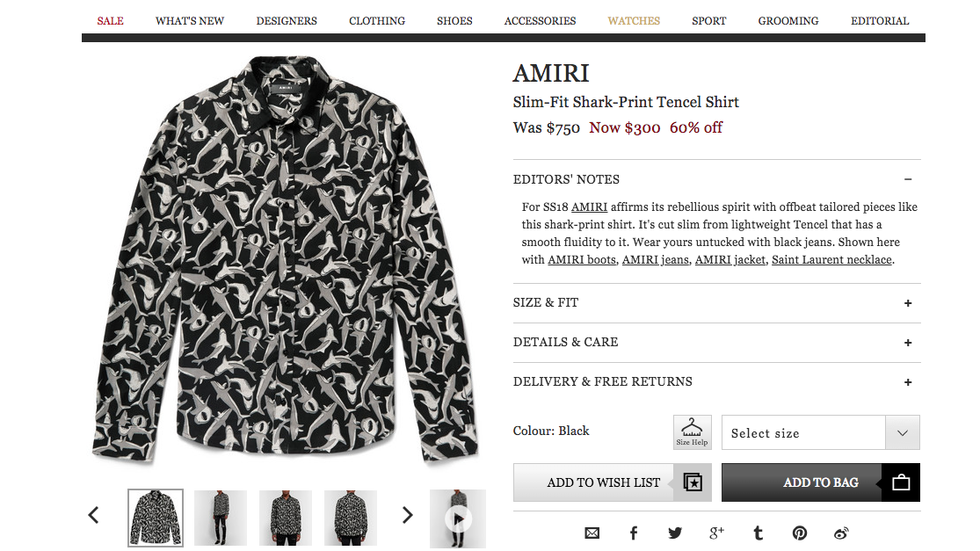Screen dimensions: 980x551
Task: Open the Select size dropdown
Action: pos(820,433)
